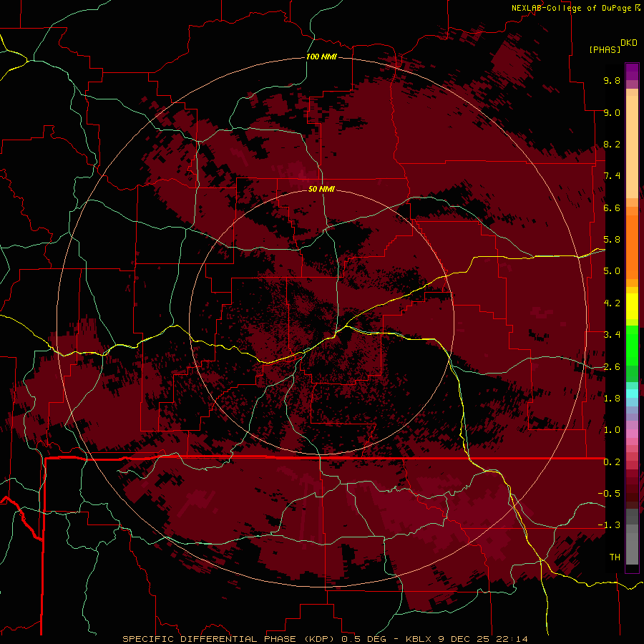Click the DKD label above the color scale
The height and width of the screenshot is (644, 644).
629,43
